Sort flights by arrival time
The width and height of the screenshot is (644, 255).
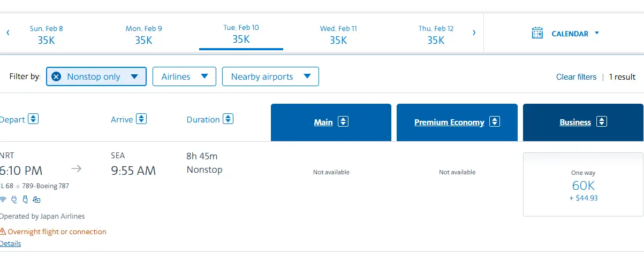tap(141, 119)
